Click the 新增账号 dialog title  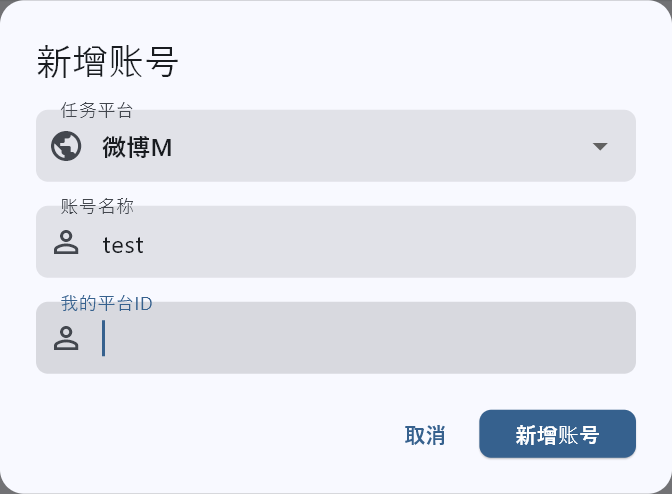pos(107,62)
